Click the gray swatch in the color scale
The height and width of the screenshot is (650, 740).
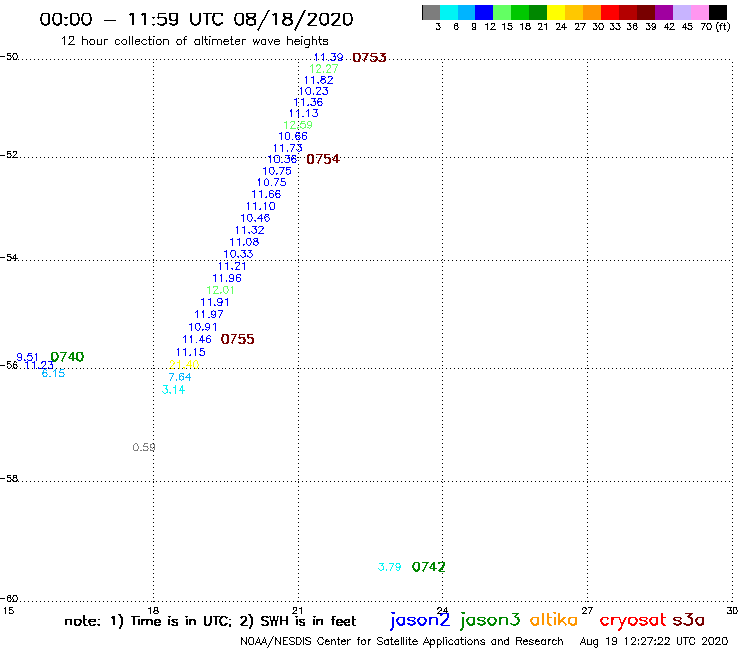(431, 12)
